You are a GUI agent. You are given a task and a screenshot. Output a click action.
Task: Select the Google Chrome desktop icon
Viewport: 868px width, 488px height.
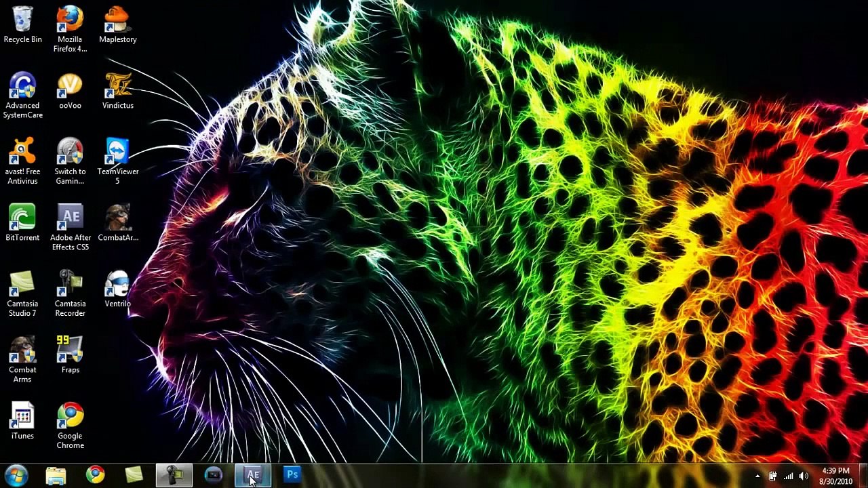[x=70, y=426]
